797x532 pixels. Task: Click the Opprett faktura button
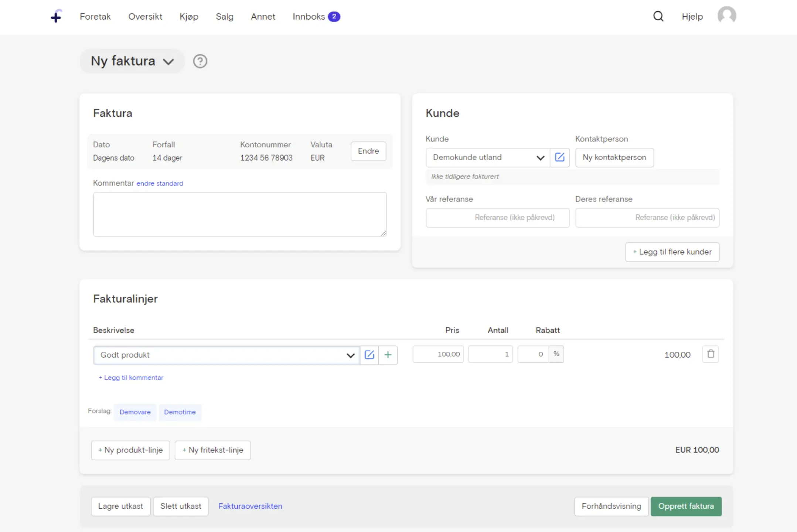coord(686,506)
